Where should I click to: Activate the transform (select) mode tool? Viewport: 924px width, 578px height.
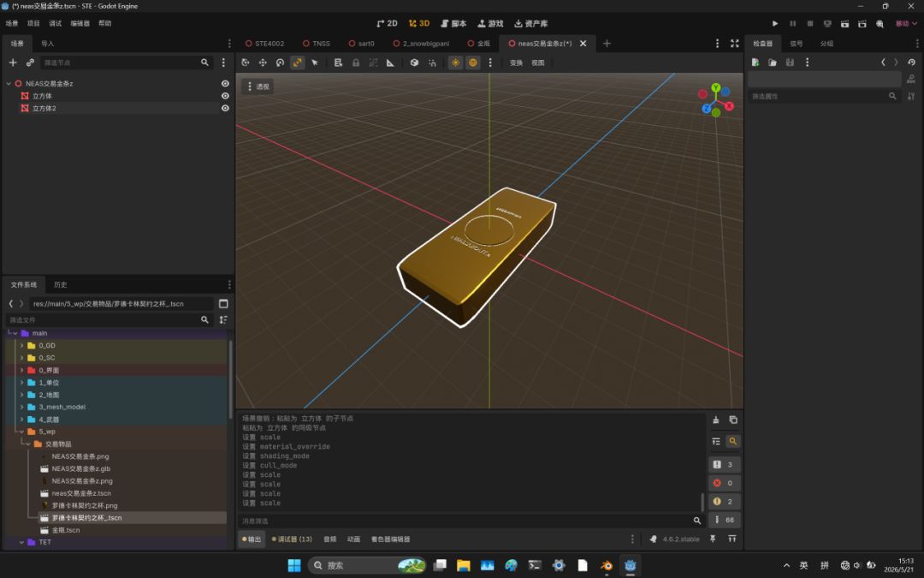(246, 63)
